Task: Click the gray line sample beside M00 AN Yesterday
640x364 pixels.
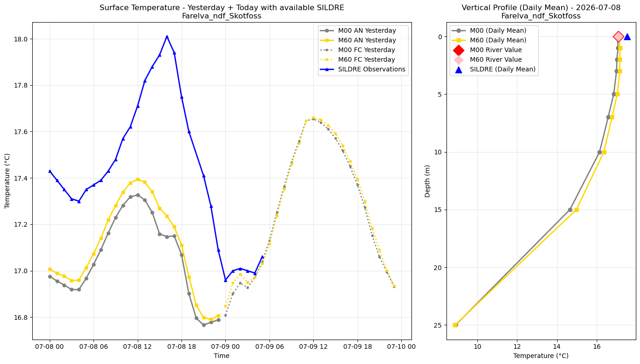Action: coord(327,31)
